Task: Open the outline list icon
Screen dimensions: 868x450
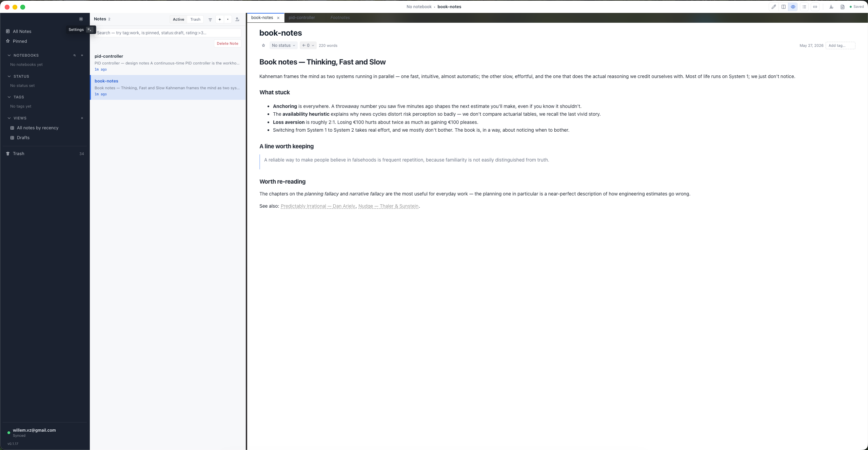Action: 804,7
